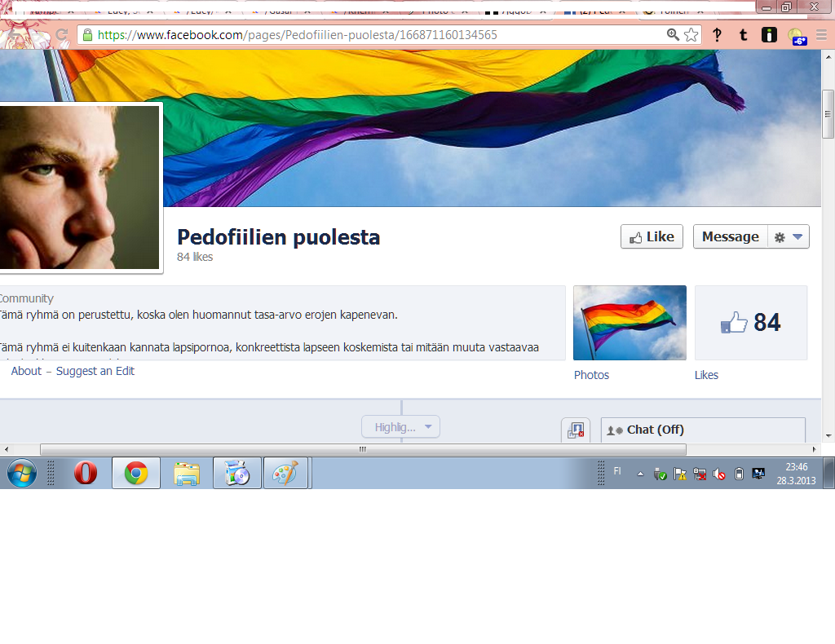The image size is (835, 644).
Task: Toggle the Chat (Off) bar
Action: click(x=703, y=430)
